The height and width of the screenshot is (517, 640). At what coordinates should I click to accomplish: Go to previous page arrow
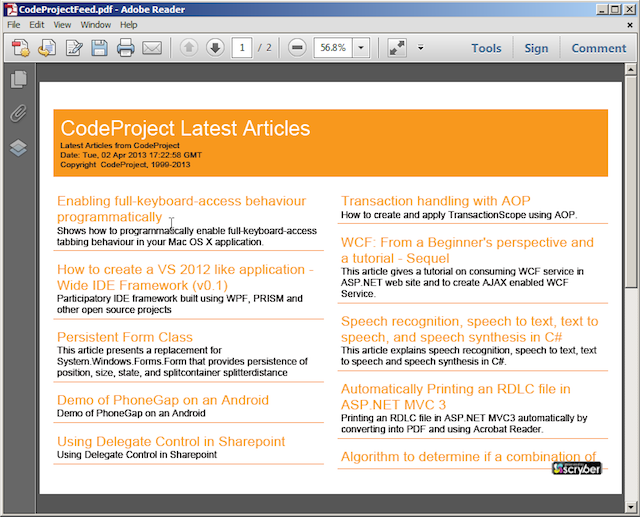pyautogui.click(x=189, y=48)
